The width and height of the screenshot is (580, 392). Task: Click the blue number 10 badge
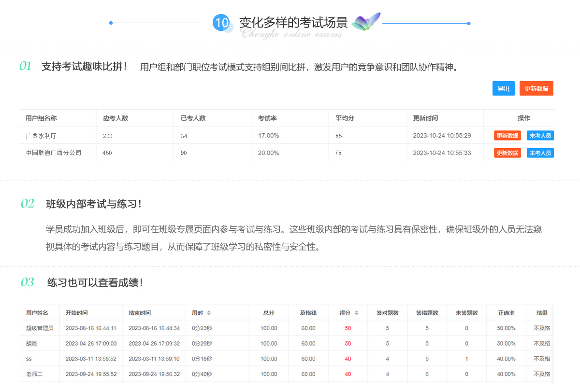click(x=221, y=23)
